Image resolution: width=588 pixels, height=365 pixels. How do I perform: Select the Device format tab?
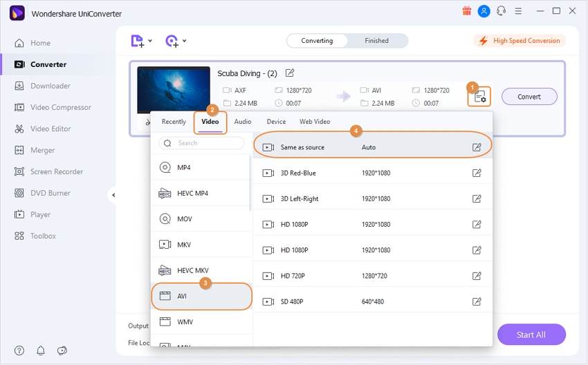click(x=276, y=122)
